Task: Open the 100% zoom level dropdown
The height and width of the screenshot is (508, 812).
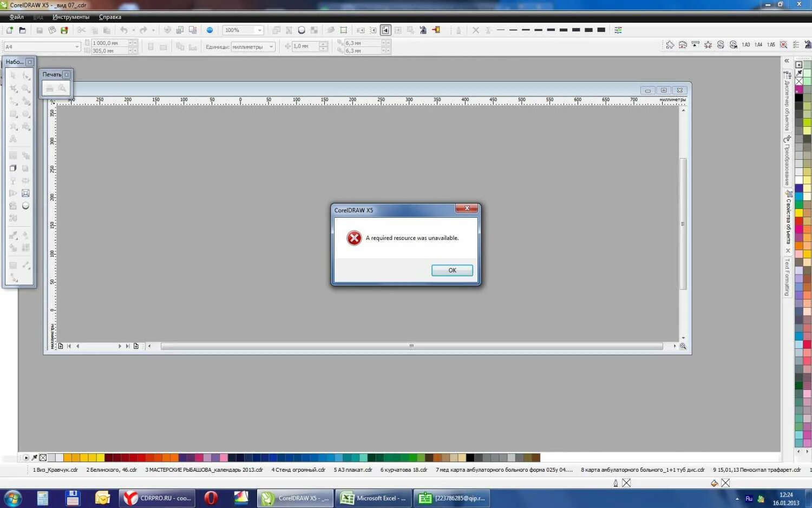Action: point(259,30)
